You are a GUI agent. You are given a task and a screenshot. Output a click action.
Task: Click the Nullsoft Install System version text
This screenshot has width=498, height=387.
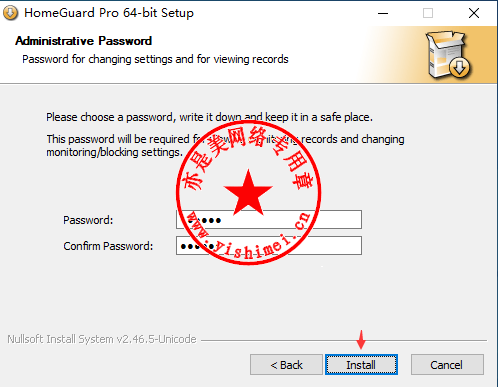[102, 339]
